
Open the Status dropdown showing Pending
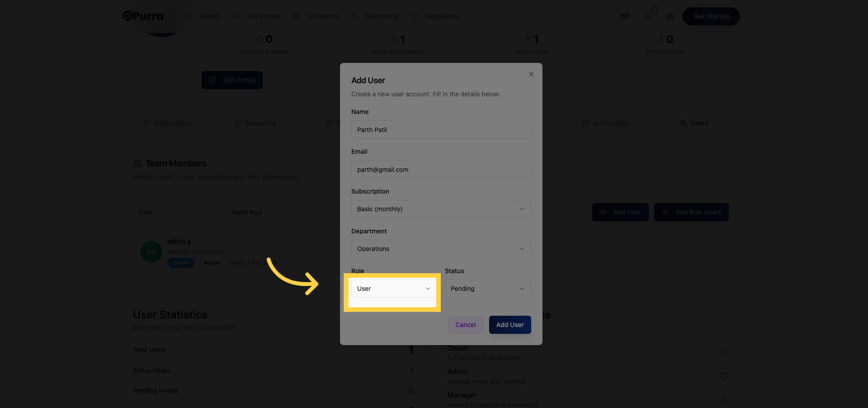tap(488, 289)
